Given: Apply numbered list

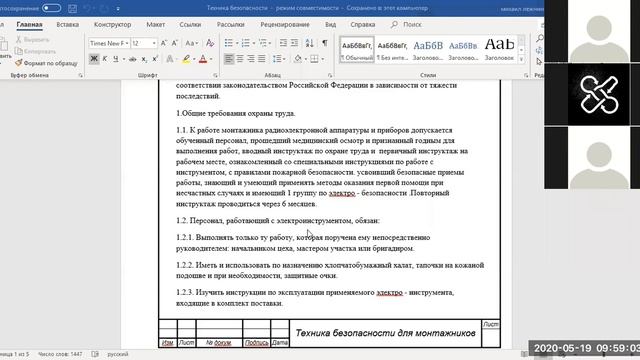Looking at the screenshot, I should tap(246, 43).
